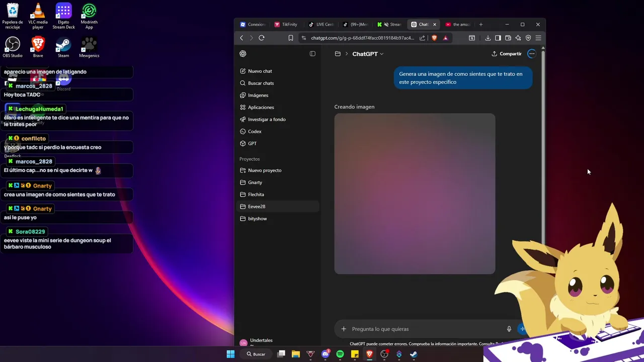
Task: Click the image being generated placeholder
Action: [x=415, y=194]
